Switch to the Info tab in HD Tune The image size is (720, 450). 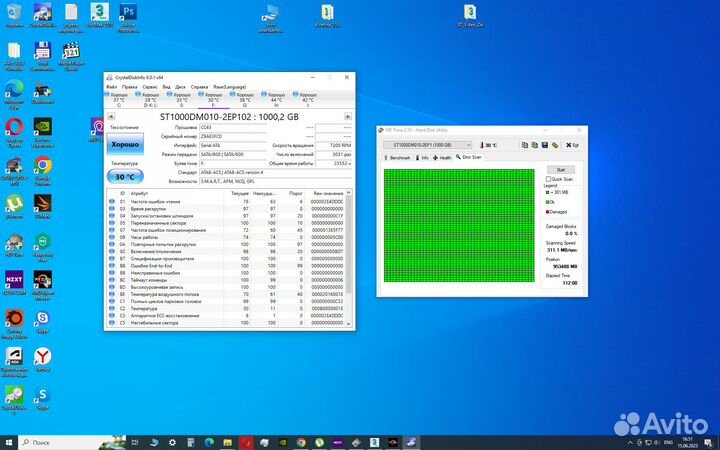coord(422,158)
